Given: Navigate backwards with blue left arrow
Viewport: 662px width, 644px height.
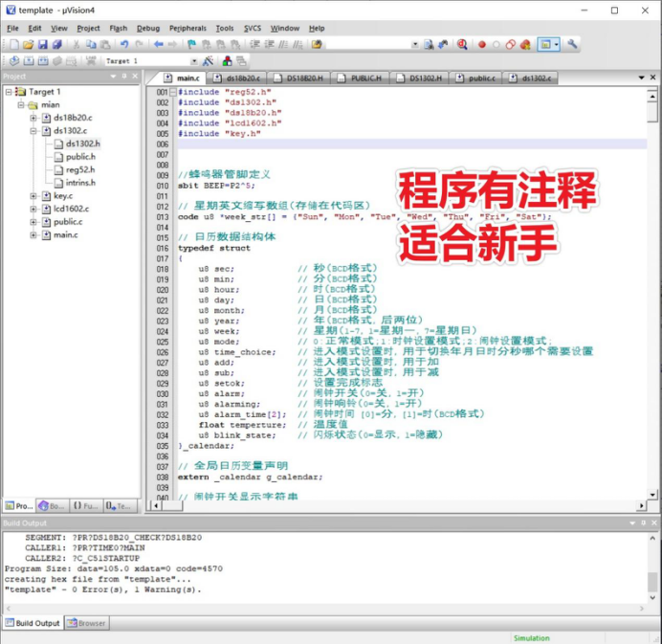Looking at the screenshot, I should pos(158,44).
